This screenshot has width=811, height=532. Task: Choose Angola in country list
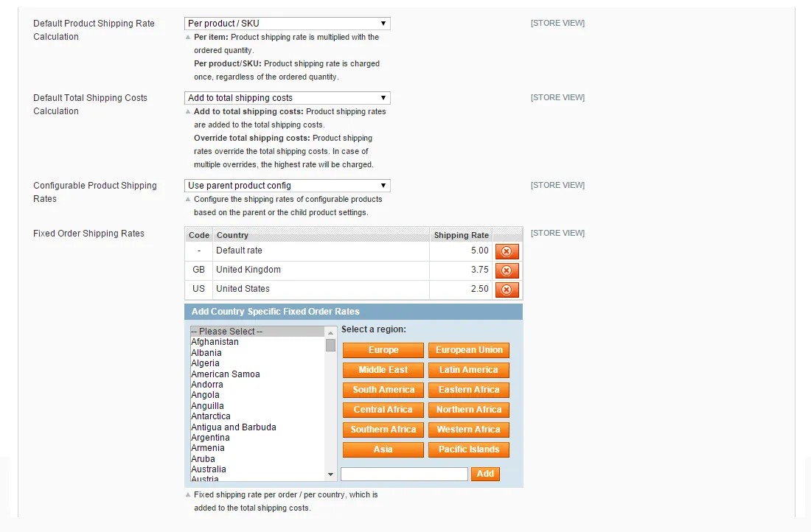(x=257, y=395)
